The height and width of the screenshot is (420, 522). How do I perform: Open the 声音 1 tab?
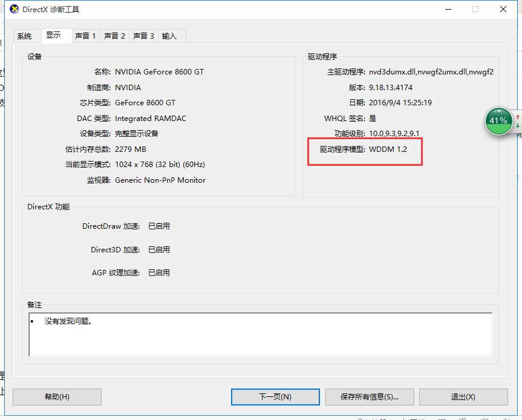click(85, 36)
